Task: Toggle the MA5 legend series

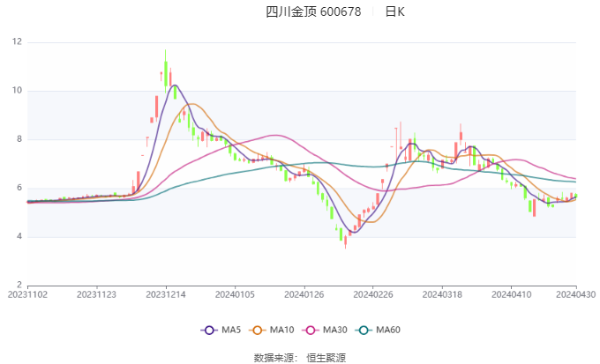Action: [x=221, y=330]
